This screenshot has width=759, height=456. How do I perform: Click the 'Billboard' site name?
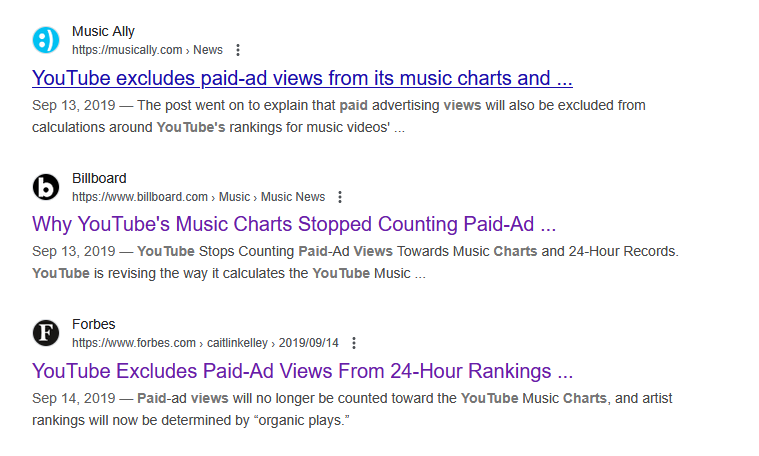click(99, 179)
